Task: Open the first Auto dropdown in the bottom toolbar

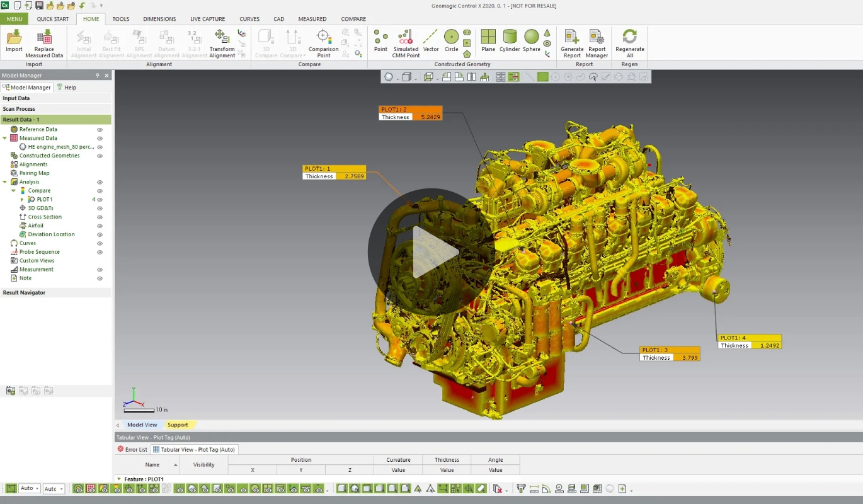Action: point(30,488)
